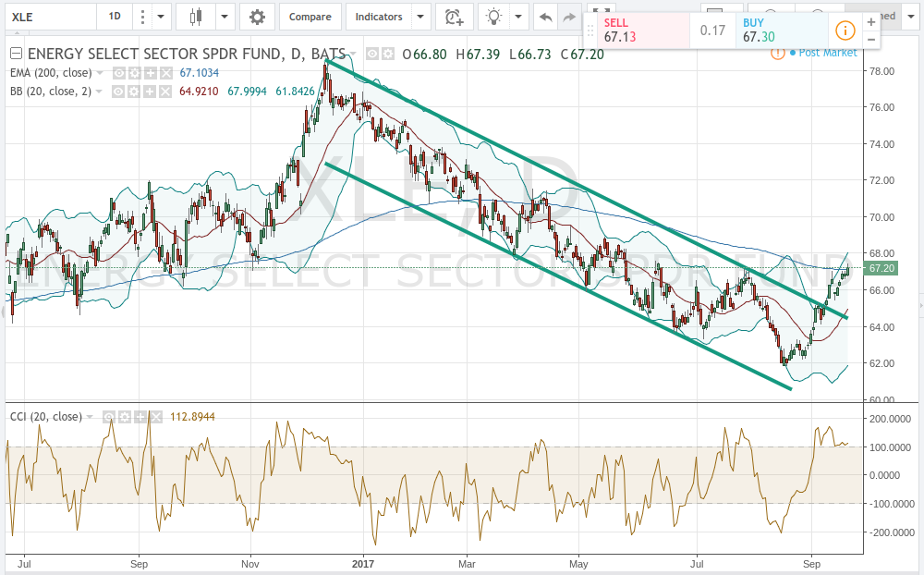
Task: Click the orange warning icon beside Post Market
Action: pyautogui.click(x=777, y=53)
